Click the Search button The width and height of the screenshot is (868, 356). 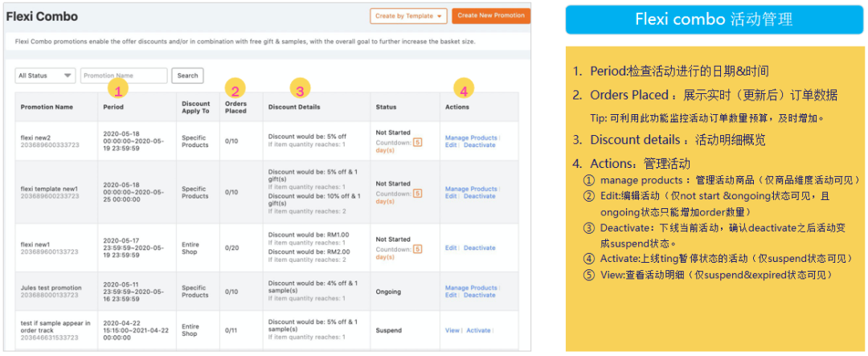pos(187,76)
